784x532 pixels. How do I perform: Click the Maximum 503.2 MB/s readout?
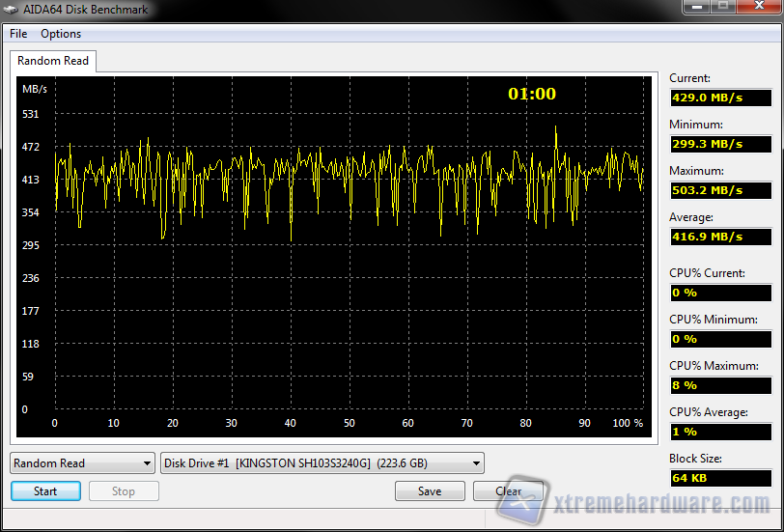[x=720, y=190]
